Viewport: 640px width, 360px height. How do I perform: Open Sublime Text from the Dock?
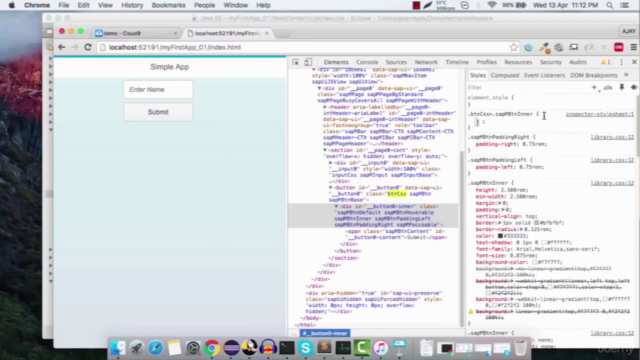[x=324, y=348]
